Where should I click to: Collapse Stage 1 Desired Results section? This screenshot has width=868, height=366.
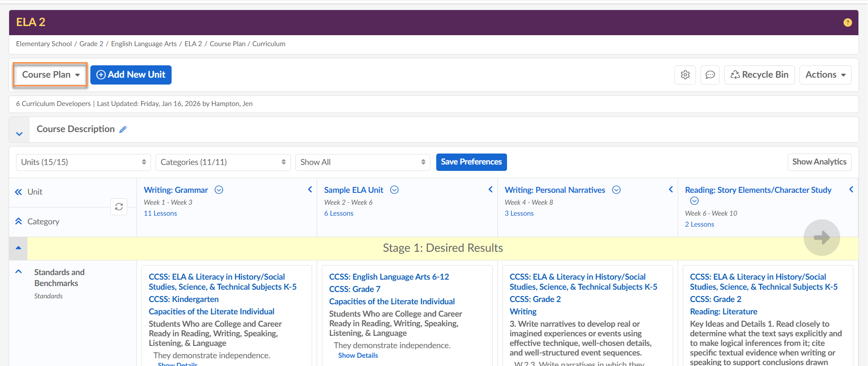18,248
